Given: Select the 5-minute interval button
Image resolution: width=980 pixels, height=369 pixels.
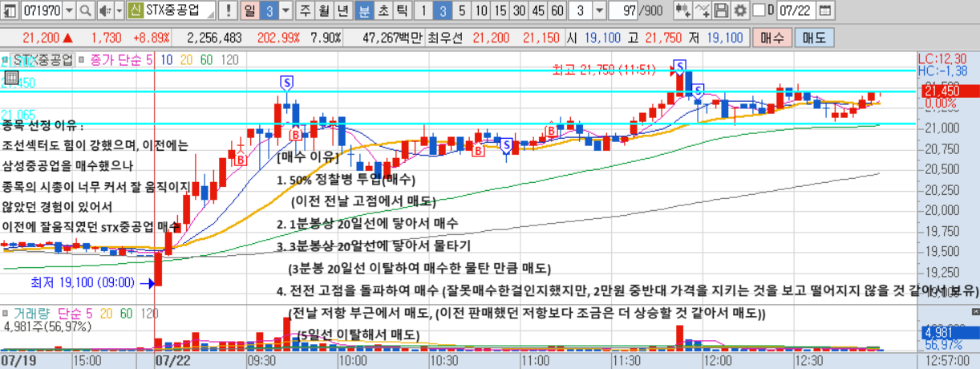Looking at the screenshot, I should click(x=462, y=11).
